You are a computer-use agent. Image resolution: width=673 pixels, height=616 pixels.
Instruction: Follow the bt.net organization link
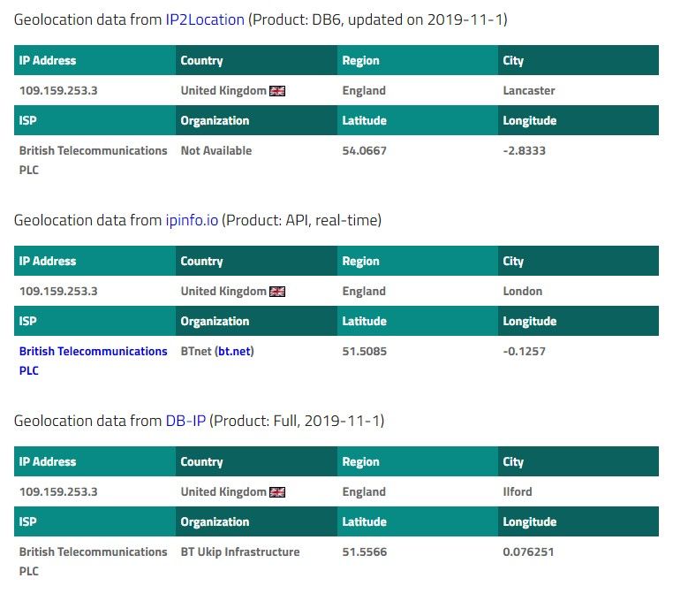tap(236, 352)
